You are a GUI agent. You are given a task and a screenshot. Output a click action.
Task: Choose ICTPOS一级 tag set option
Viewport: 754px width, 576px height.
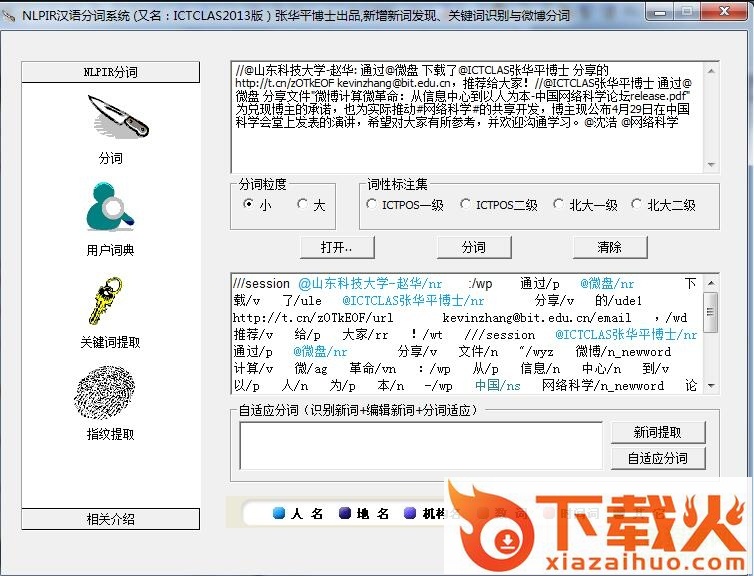point(372,204)
